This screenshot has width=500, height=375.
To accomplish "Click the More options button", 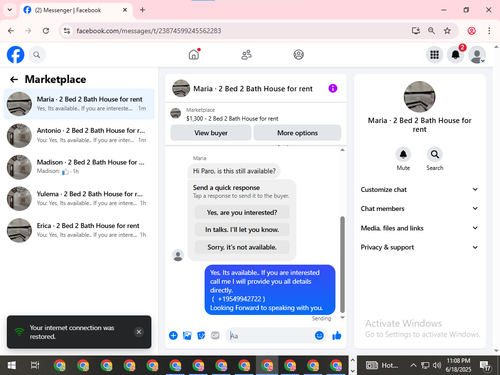I will (297, 133).
